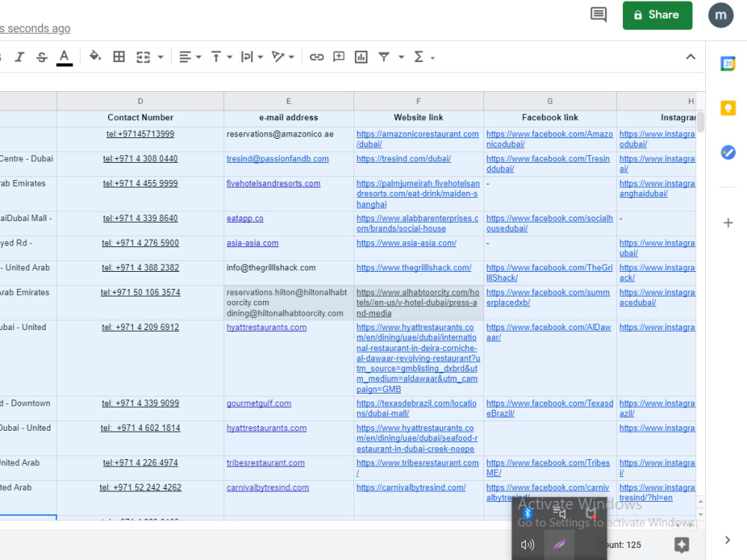The image size is (747, 560).
Task: Open the tribesrestaurant.com email link
Action: [265, 464]
